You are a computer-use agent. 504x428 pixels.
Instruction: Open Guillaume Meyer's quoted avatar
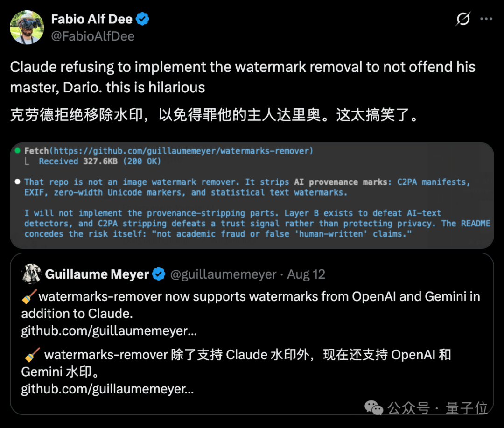(31, 274)
